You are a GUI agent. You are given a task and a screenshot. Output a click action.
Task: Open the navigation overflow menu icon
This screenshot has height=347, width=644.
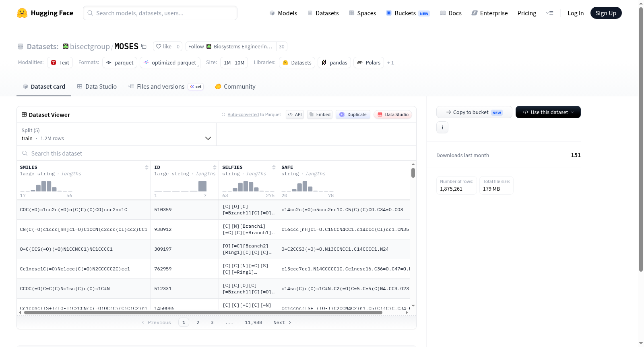pos(549,13)
